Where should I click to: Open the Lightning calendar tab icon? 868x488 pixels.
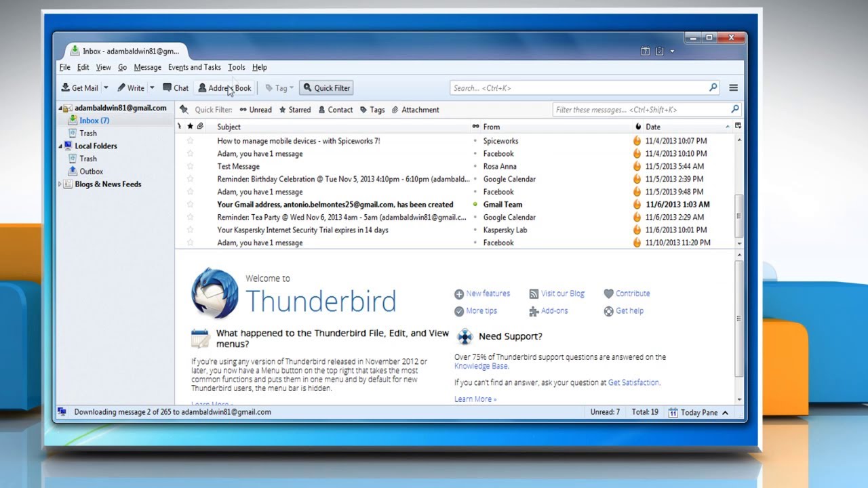(646, 51)
